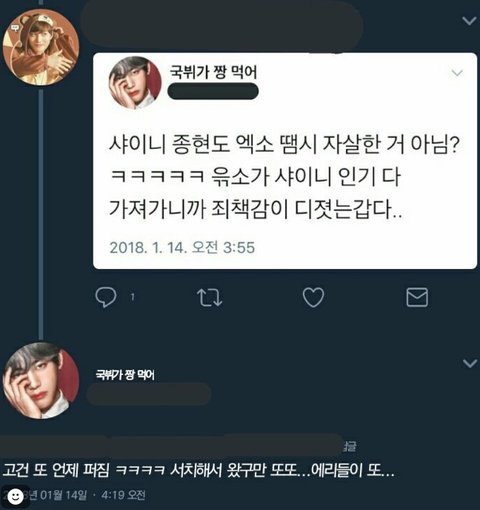The width and height of the screenshot is (480, 510).
Task: Click the reply timestamp 4:19 오전
Action: coord(123,495)
